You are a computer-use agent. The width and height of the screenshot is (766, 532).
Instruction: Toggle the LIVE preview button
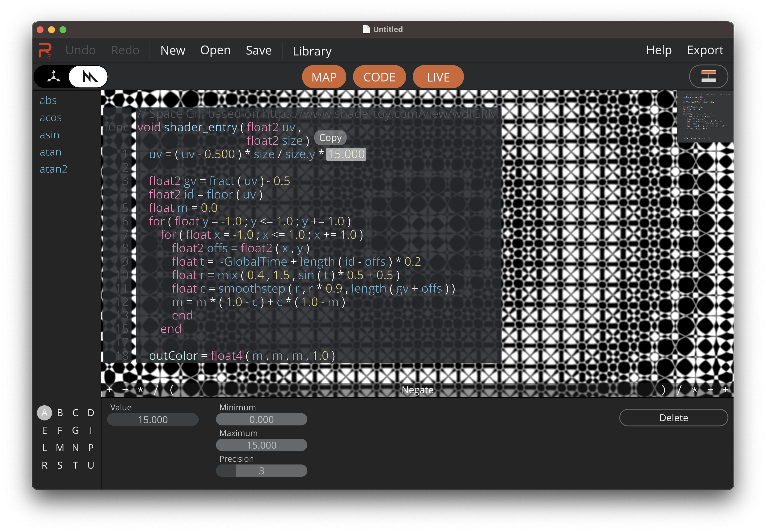click(x=438, y=77)
